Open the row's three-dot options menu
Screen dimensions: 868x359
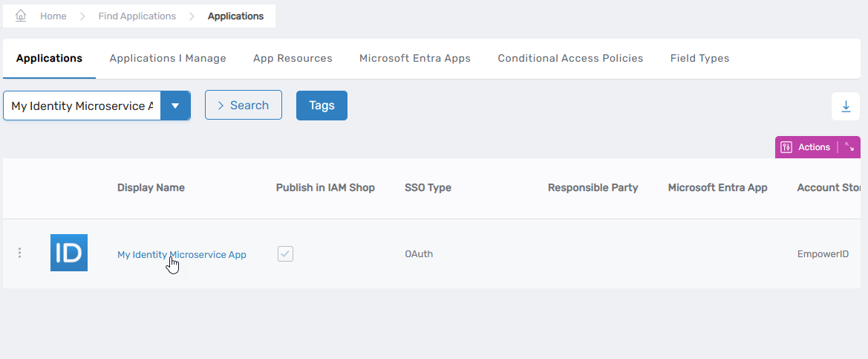(19, 253)
